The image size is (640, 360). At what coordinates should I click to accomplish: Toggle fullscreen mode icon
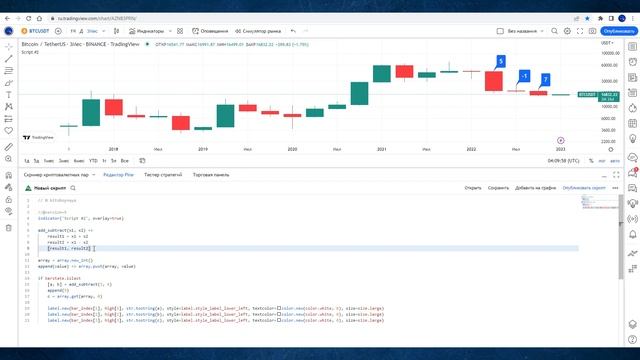click(x=580, y=31)
